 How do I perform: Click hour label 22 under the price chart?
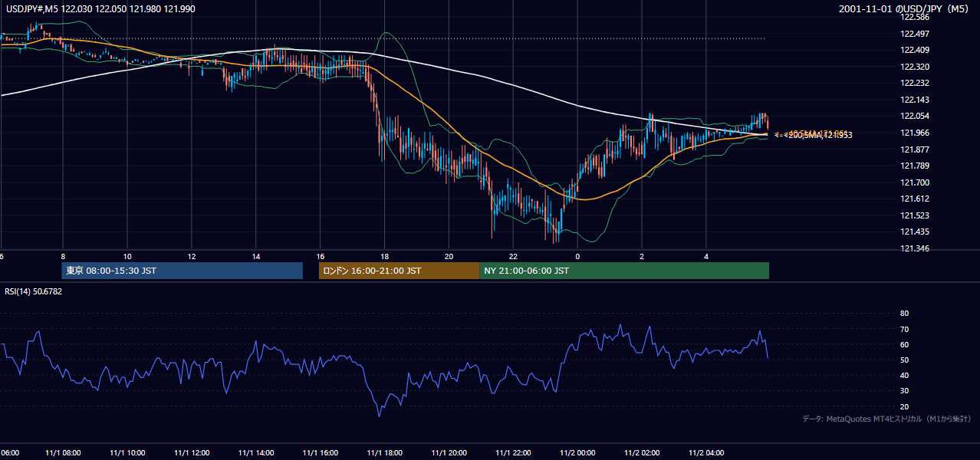514,256
